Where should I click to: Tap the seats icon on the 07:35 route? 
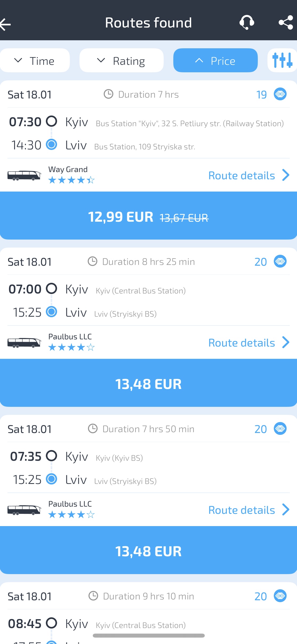pyautogui.click(x=280, y=429)
